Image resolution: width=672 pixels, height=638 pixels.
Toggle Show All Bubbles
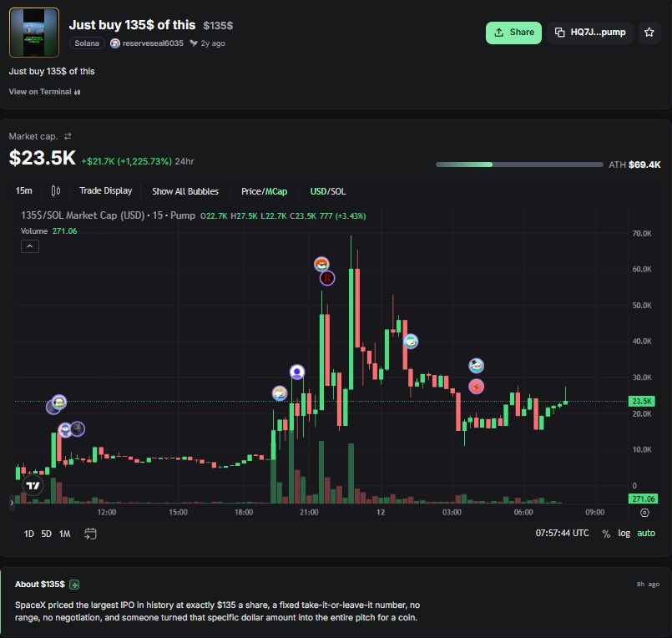pos(185,191)
